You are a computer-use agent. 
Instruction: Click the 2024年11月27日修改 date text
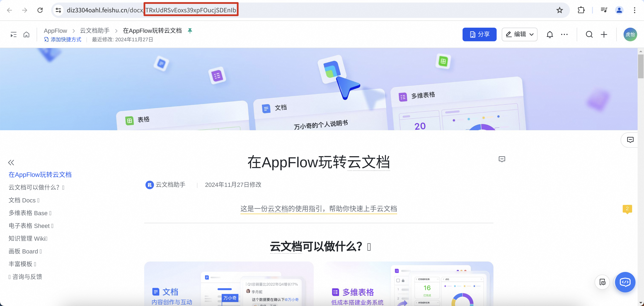[233, 184]
